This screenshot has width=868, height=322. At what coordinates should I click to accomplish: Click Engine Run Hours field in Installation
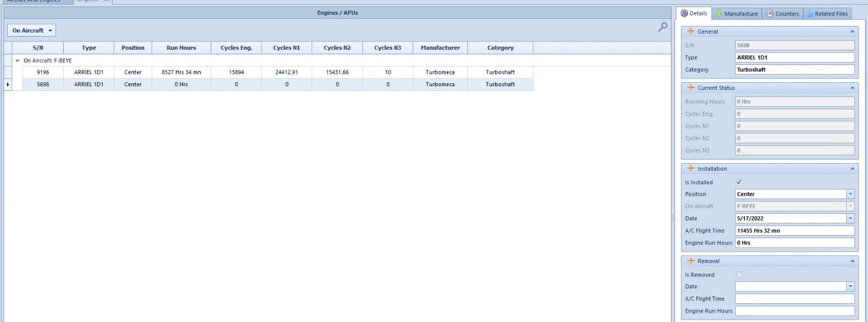795,242
